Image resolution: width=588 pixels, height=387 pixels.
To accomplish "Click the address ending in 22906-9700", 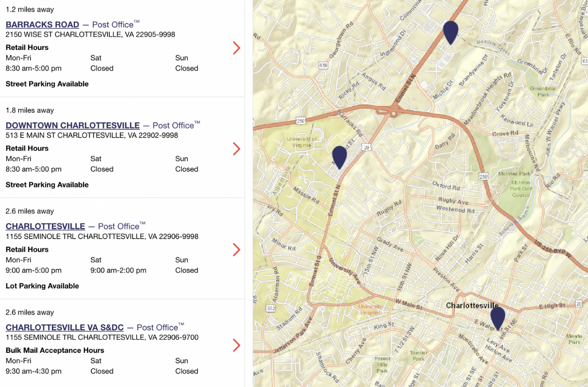I will point(102,337).
